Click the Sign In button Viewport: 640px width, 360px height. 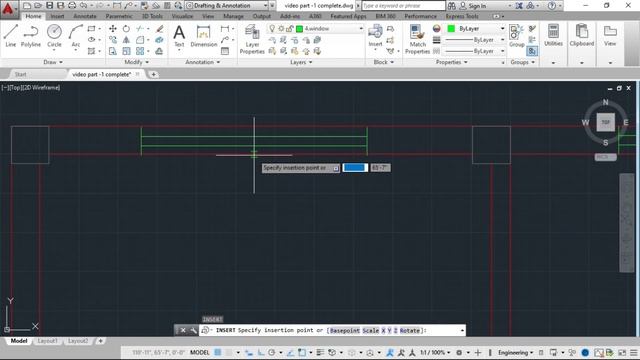coord(473,6)
